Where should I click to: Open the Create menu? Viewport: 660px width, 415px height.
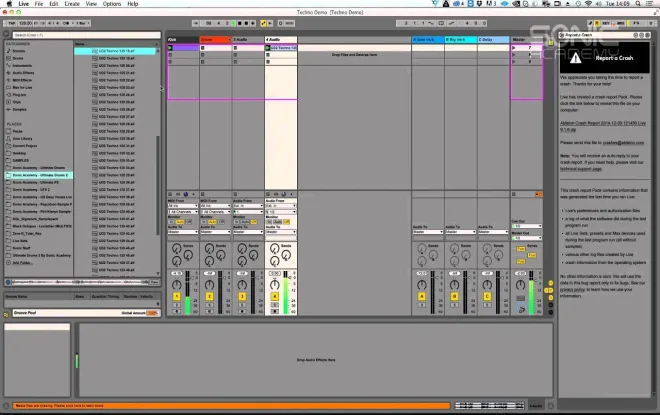point(72,4)
